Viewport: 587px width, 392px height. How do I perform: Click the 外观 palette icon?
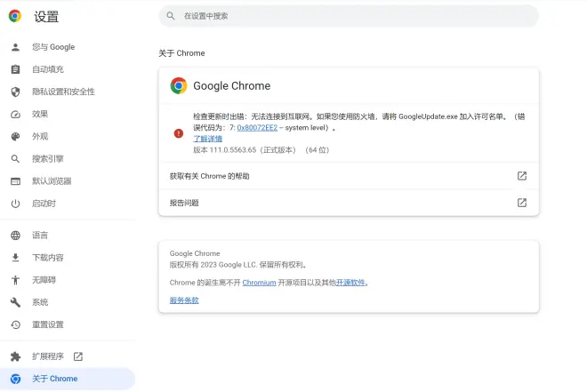tap(15, 136)
